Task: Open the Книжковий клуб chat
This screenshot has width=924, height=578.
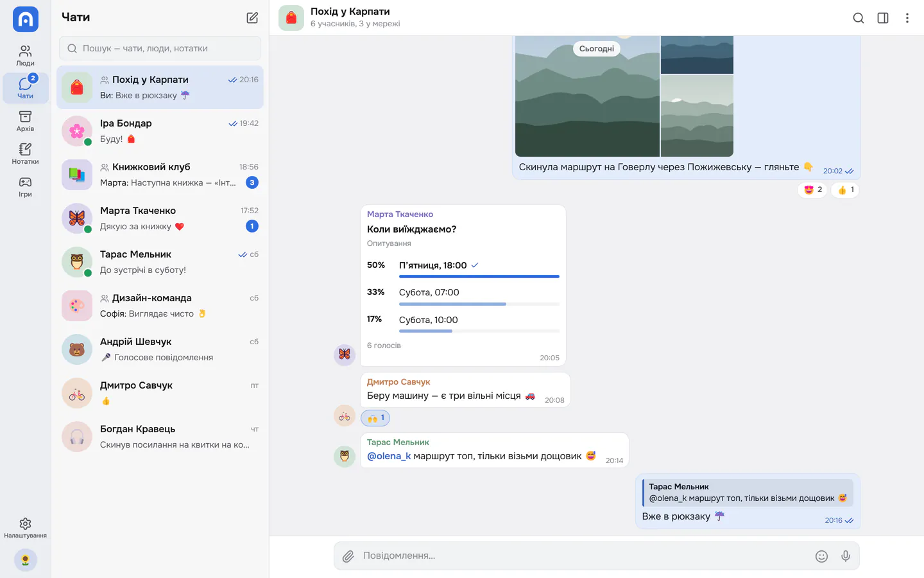Action: (160, 175)
